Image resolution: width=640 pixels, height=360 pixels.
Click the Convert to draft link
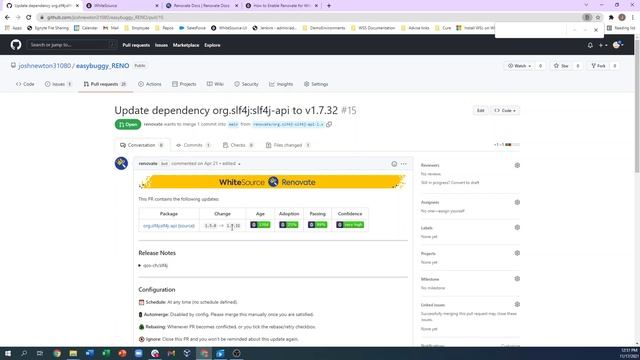464,183
